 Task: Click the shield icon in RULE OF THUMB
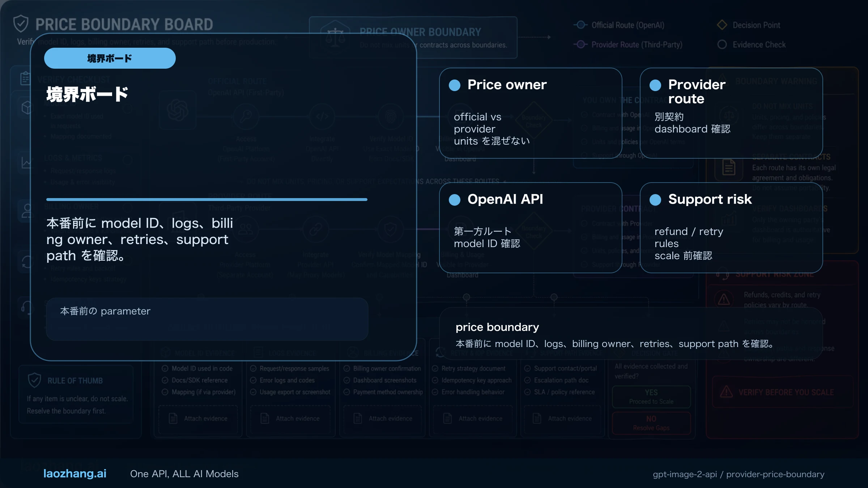coord(34,380)
